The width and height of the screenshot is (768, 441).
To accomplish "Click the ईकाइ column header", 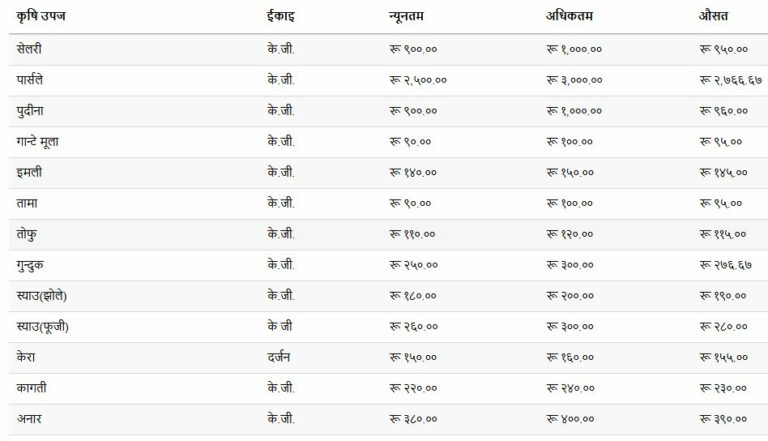I will [x=281, y=16].
